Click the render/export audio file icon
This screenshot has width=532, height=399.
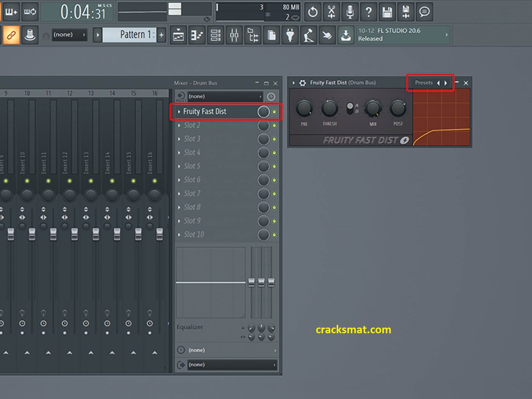pos(405,12)
